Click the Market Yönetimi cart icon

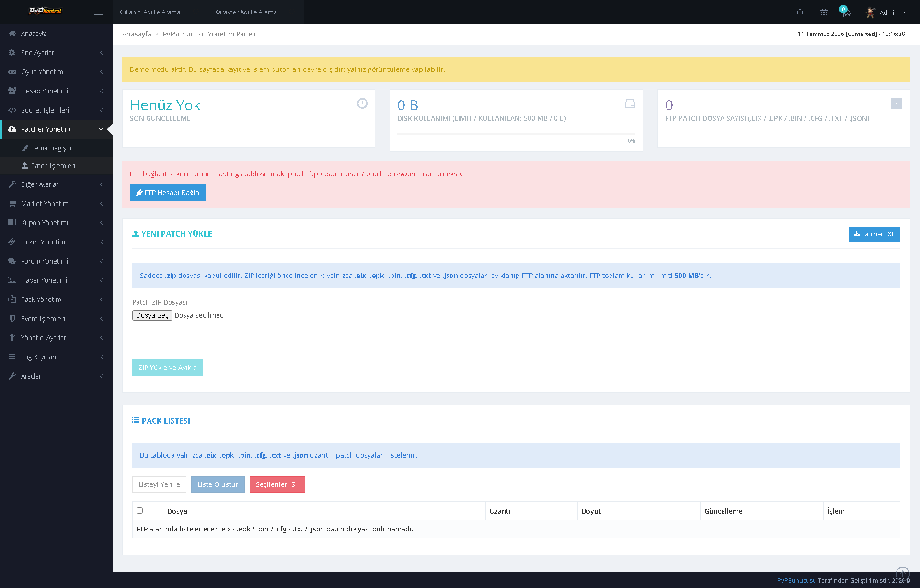12,204
